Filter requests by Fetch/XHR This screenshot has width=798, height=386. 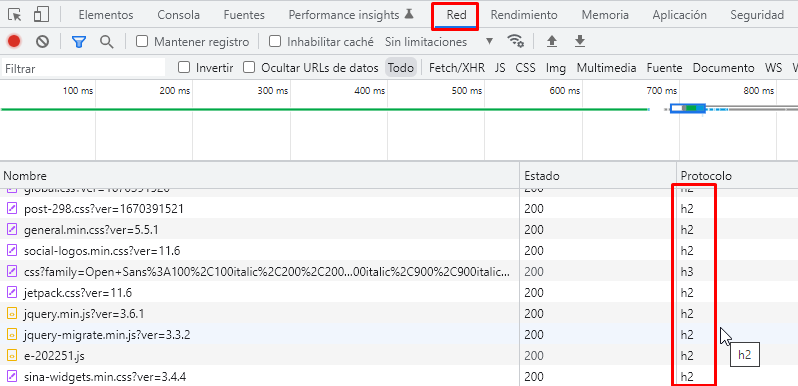(457, 68)
